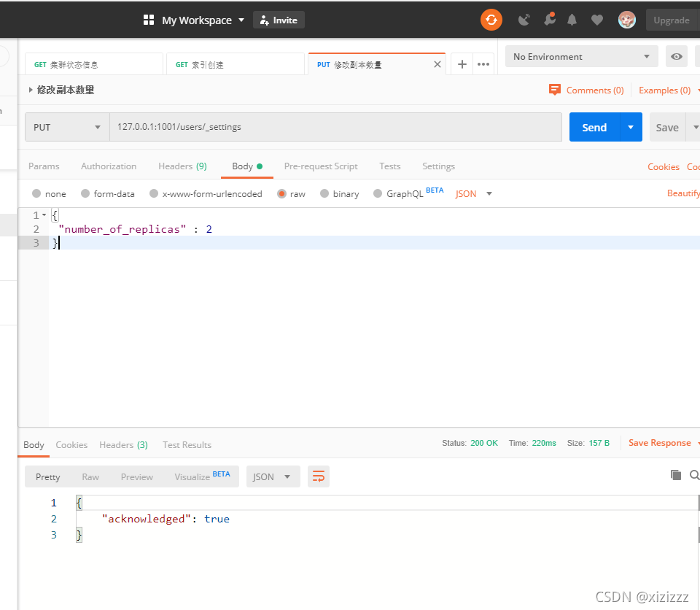Screen dimensions: 700x610
Task: Open the Authorization tab
Action: point(109,166)
